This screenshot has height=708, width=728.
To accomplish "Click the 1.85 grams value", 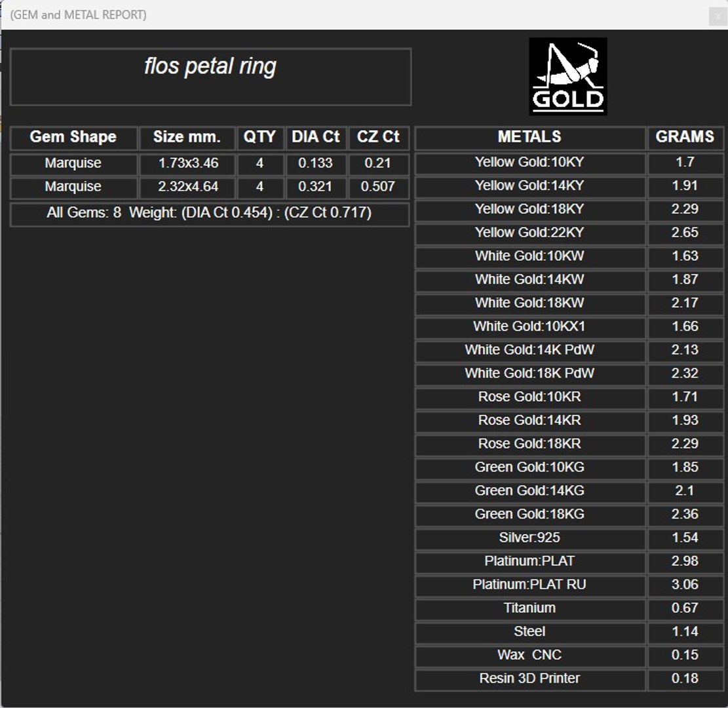I will [685, 468].
